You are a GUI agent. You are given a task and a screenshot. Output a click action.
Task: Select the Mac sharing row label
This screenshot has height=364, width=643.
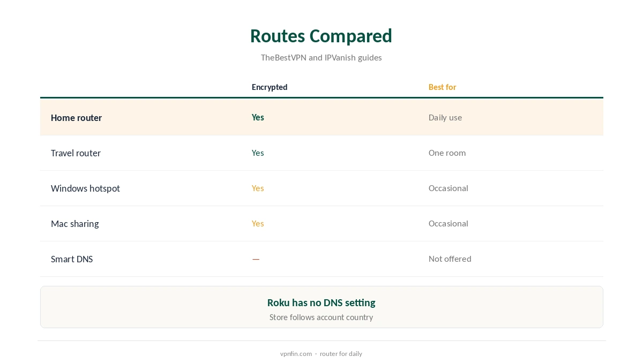(74, 224)
